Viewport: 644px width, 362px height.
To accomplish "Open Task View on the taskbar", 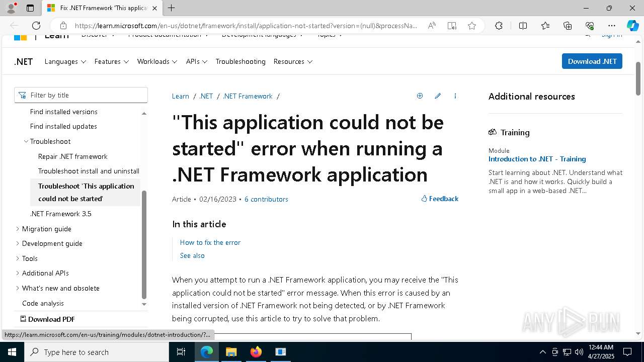I will coord(181,352).
